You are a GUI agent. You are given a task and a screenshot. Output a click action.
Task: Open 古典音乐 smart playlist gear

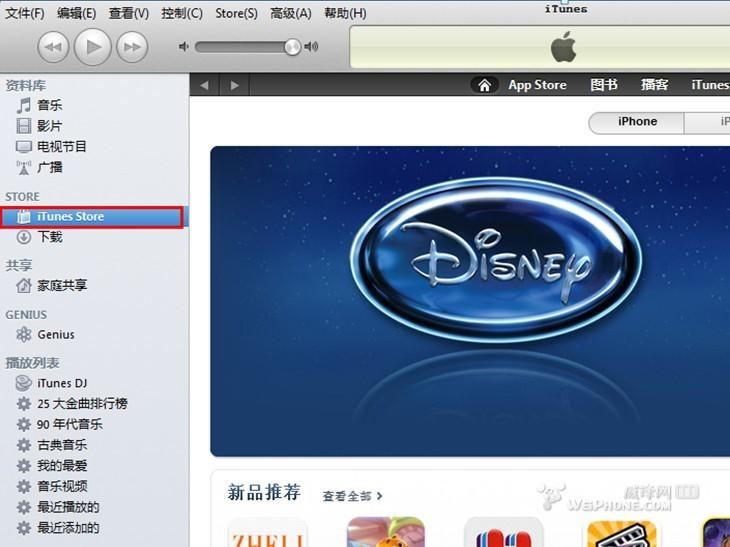(24, 445)
